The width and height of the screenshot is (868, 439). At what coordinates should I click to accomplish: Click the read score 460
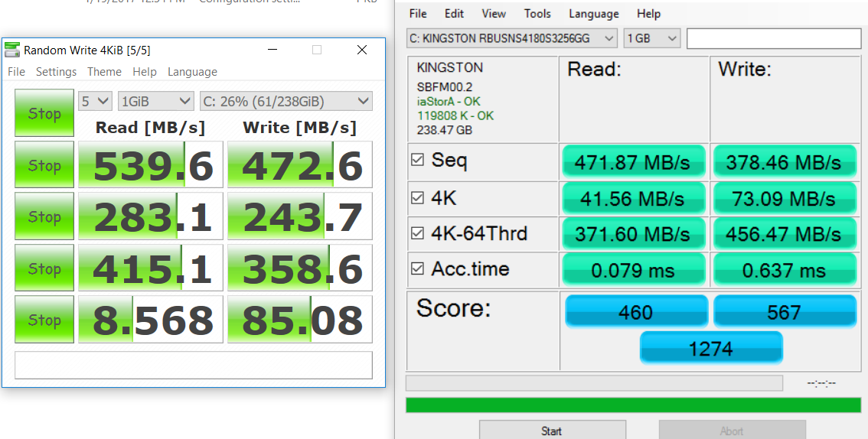coord(636,312)
